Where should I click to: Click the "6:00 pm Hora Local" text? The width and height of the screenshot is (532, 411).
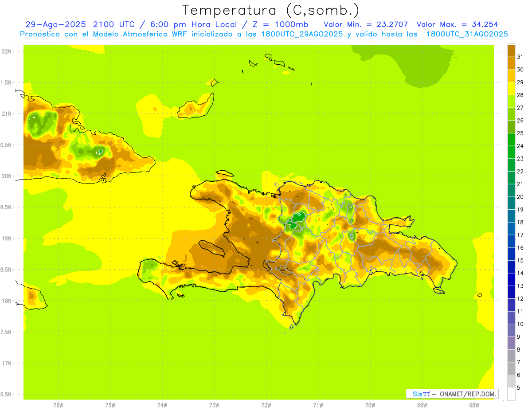pos(194,24)
